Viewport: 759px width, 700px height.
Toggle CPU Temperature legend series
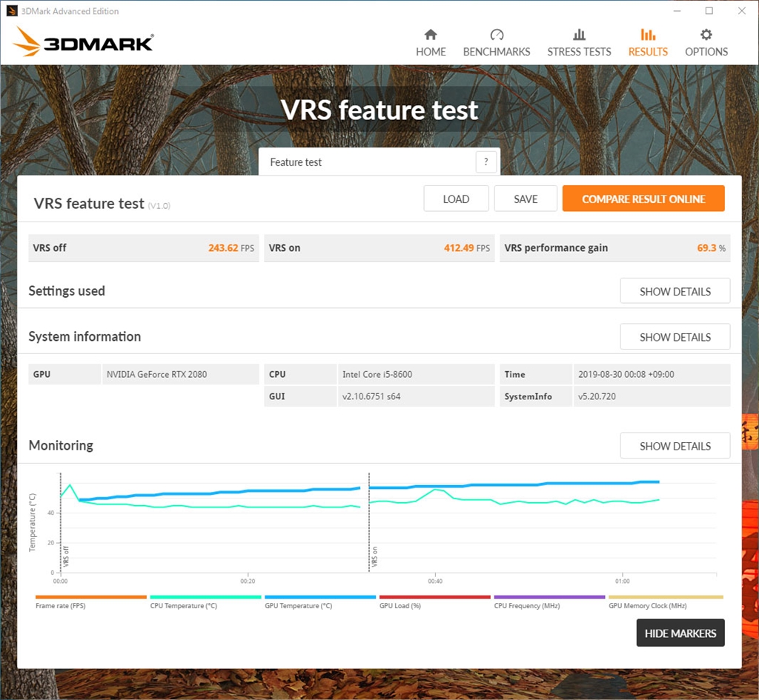(205, 602)
